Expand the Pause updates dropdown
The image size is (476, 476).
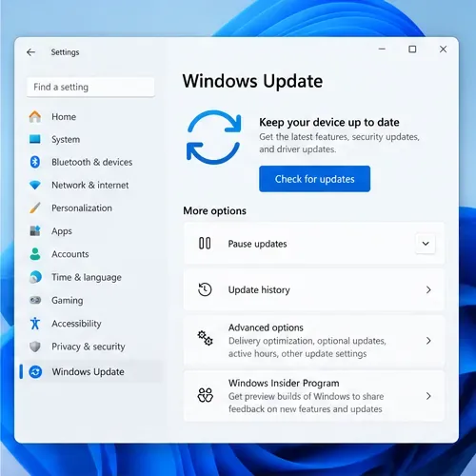(x=426, y=244)
